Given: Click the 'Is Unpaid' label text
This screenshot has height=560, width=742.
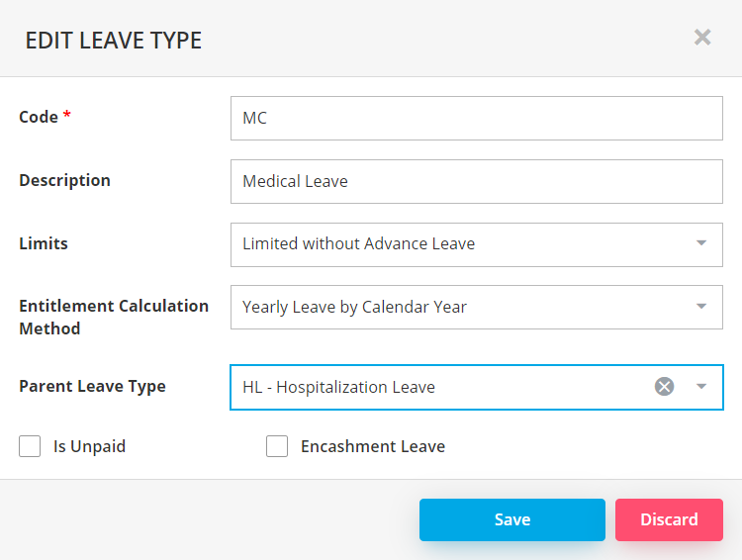Looking at the screenshot, I should click(x=89, y=446).
